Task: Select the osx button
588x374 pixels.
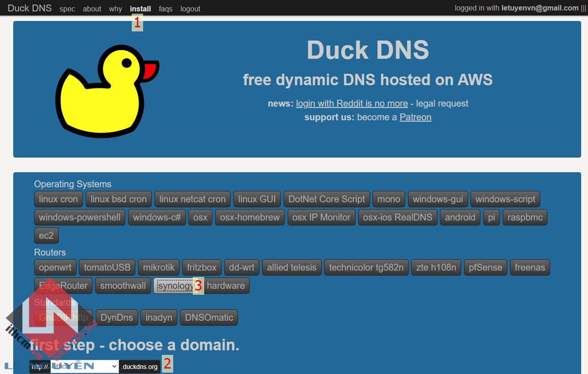Action: (x=201, y=217)
